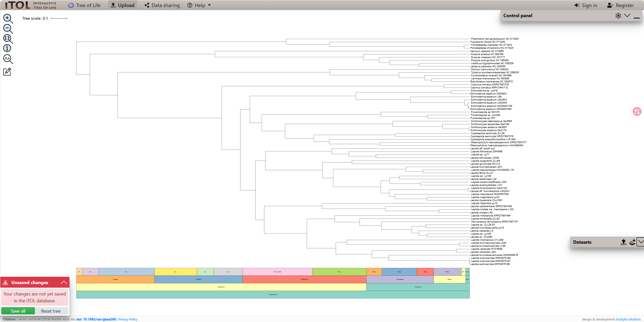This screenshot has width=644, height=322.
Task: Expand the Datasets panel chevron
Action: tap(640, 242)
